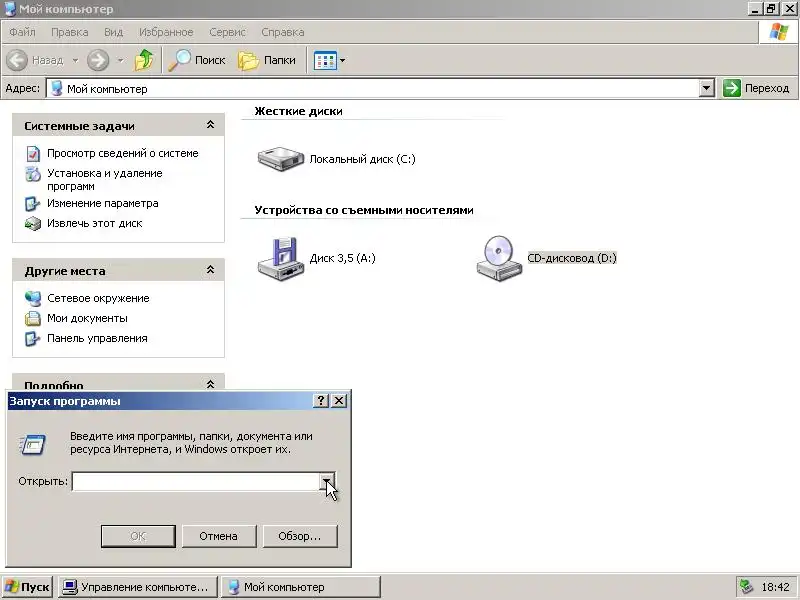Click the Back arrow icon in toolbar
800x600 pixels.
tap(17, 60)
